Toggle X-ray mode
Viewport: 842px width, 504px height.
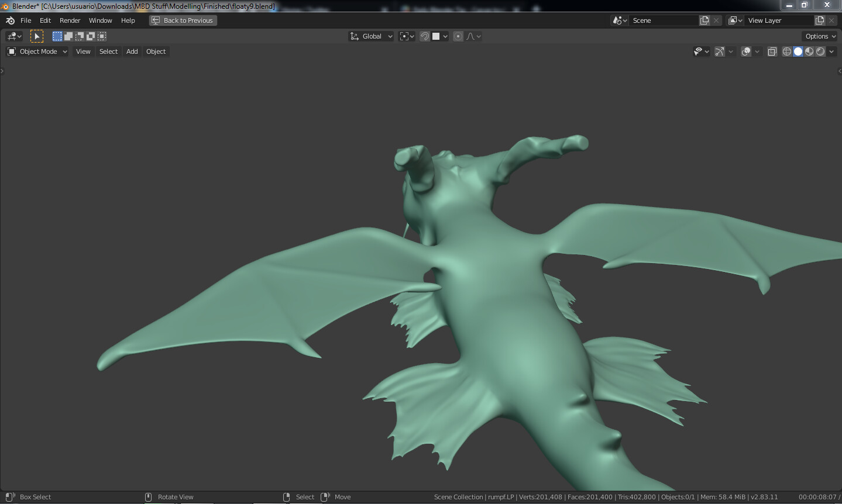772,51
